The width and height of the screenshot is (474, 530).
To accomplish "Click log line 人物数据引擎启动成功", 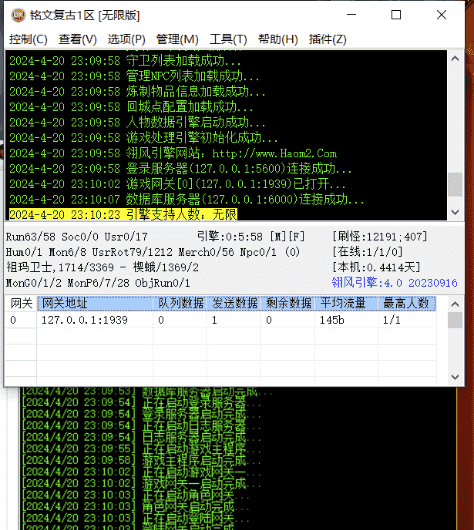I will 137,122.
